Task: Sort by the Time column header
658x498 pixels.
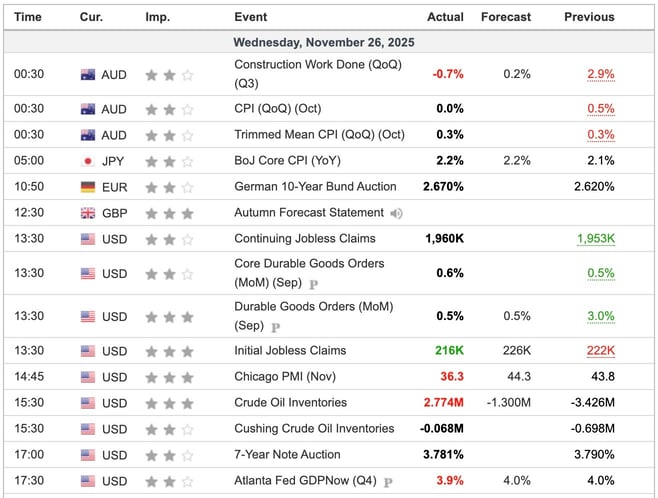Action: click(28, 17)
